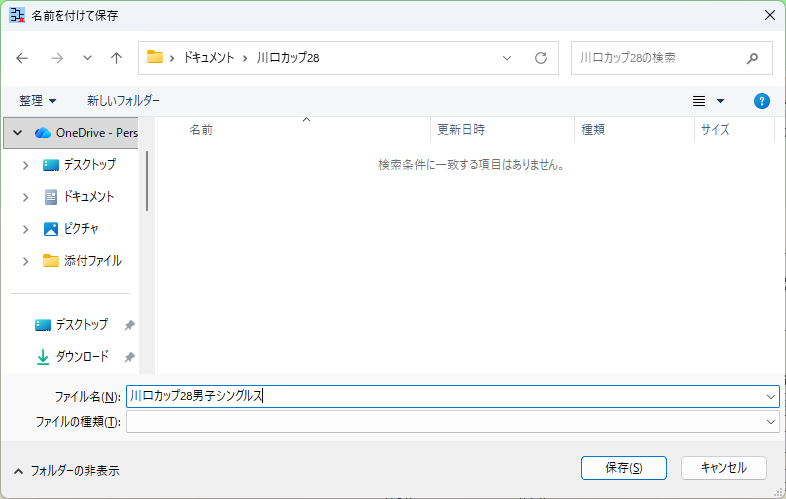Click the folder icon in address bar
This screenshot has width=786, height=499.
coord(155,57)
